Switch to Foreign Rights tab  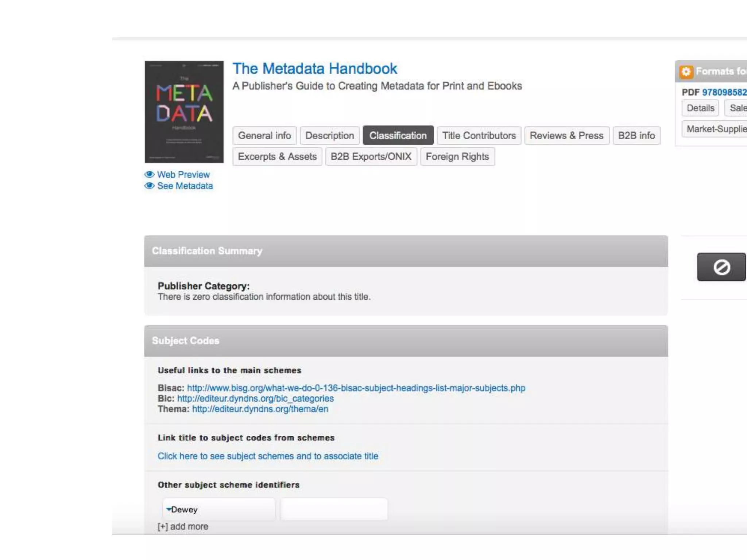point(457,157)
